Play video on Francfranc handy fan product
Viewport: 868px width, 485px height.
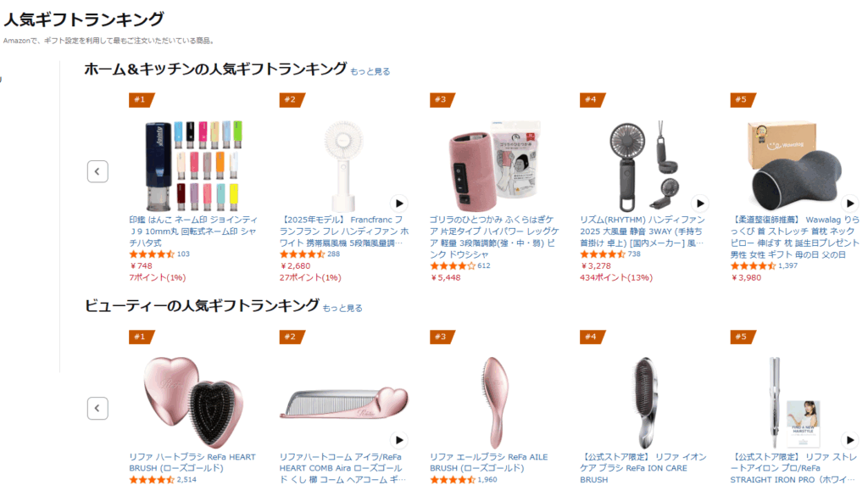[x=399, y=203]
